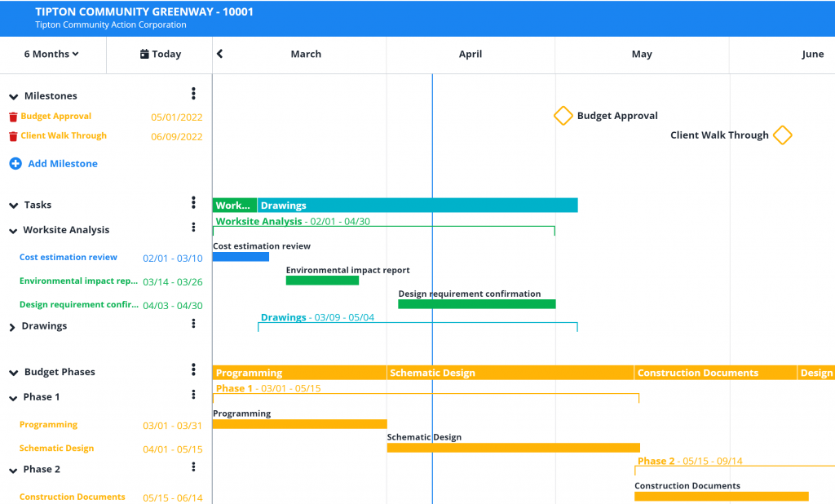Screen dimensions: 835x504
Task: Open the 6 Months view dropdown
Action: tap(49, 53)
